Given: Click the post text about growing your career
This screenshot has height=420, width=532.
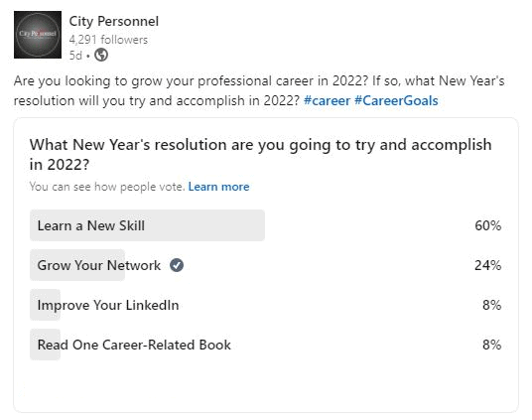Looking at the screenshot, I should (x=259, y=90).
